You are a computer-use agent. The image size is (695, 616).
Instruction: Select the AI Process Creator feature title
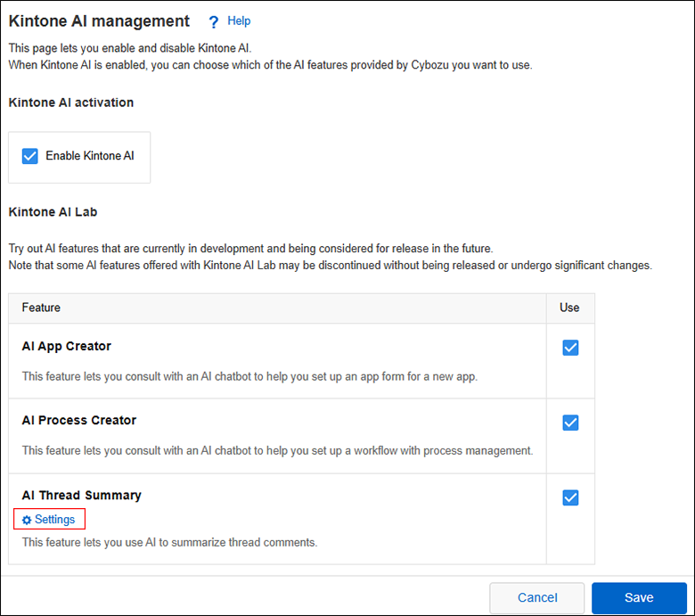79,421
